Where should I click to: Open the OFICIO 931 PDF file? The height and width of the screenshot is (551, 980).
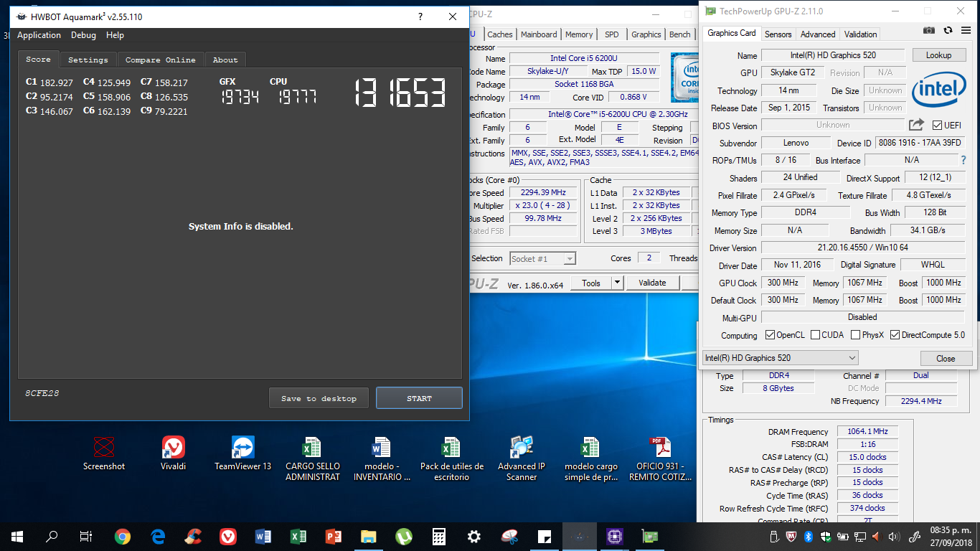(660, 459)
